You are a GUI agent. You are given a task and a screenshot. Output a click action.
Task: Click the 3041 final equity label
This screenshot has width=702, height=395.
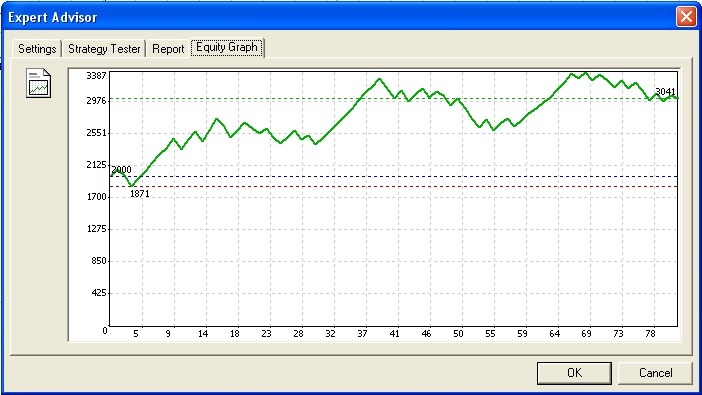(665, 91)
